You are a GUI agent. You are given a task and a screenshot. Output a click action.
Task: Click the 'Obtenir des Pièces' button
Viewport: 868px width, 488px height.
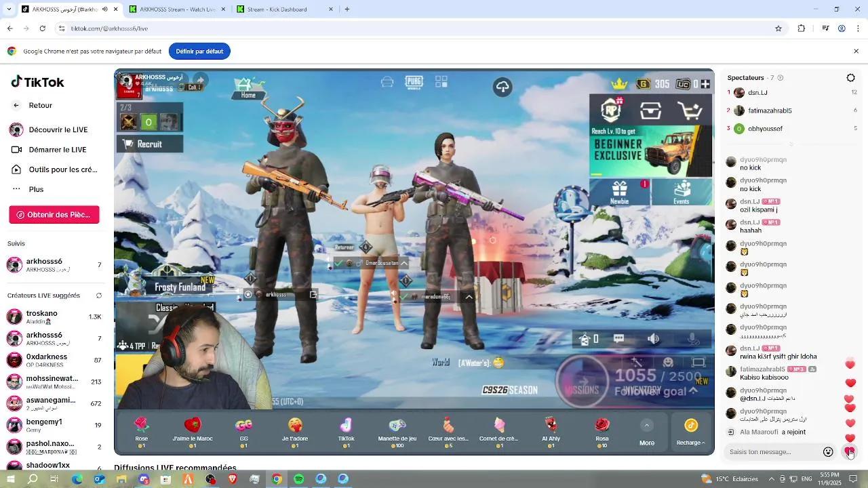click(x=54, y=214)
